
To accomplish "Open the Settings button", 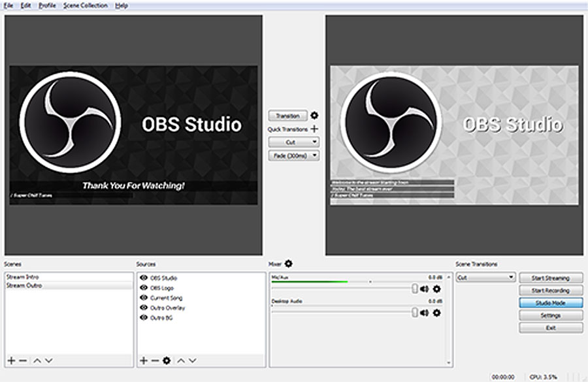I will point(551,315).
